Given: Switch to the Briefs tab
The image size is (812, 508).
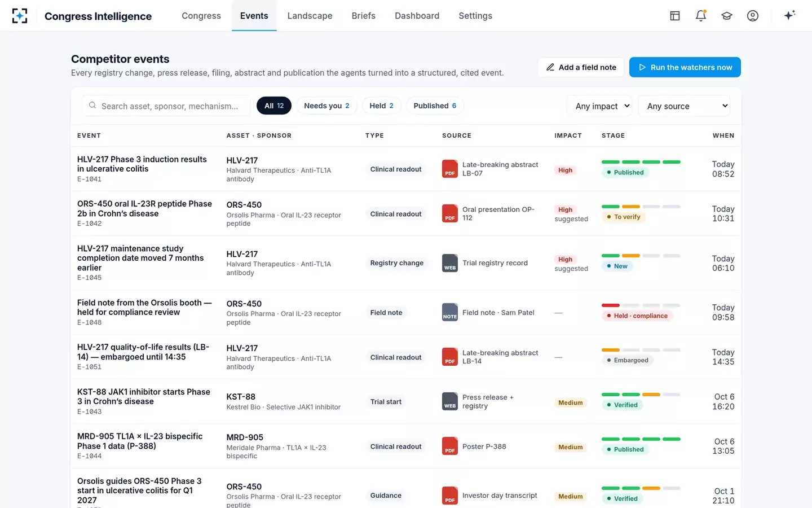Looking at the screenshot, I should [364, 16].
